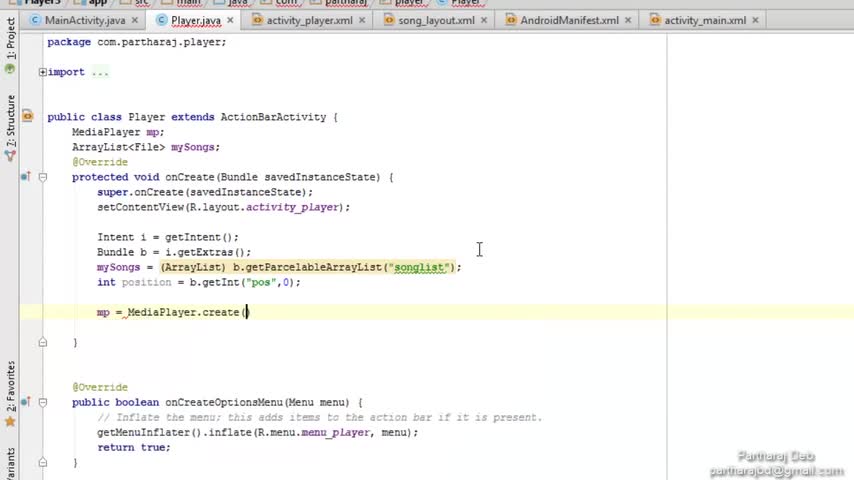The width and height of the screenshot is (854, 480).
Task: Close the MainActivity.java tab
Action: coord(135,20)
